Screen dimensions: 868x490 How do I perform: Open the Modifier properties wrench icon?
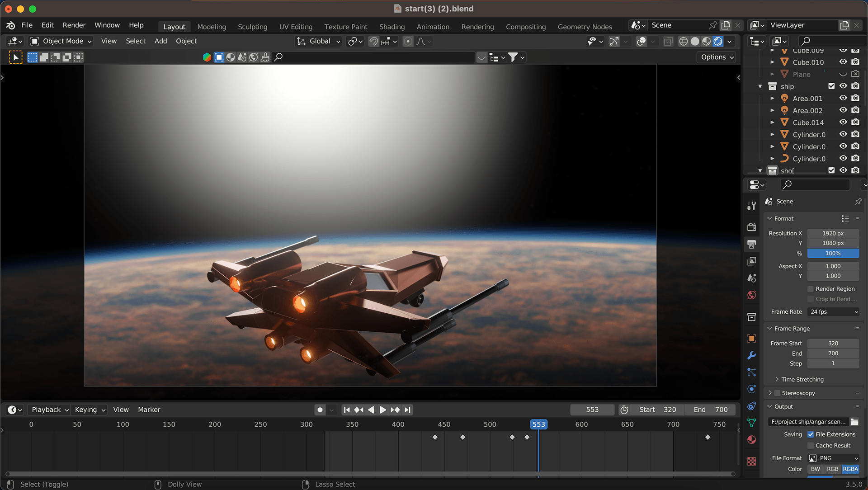pos(751,356)
